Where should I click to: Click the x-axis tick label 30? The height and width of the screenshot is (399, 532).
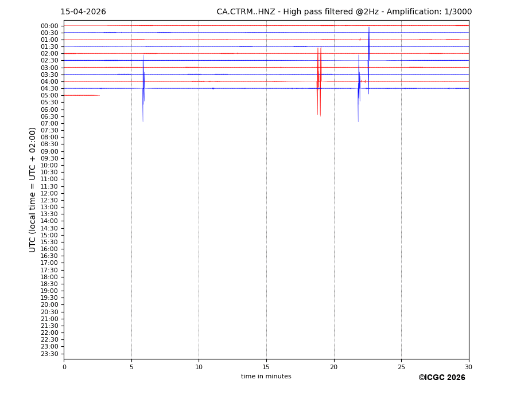click(469, 367)
